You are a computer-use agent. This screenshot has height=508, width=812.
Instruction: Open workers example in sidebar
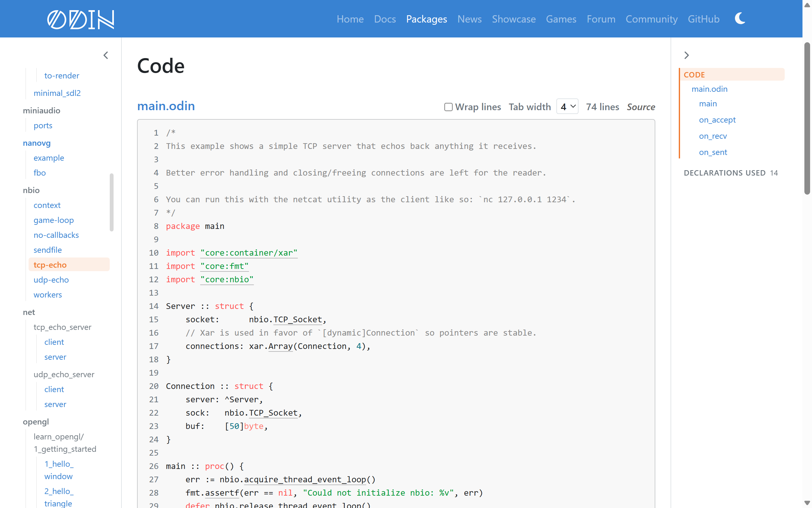(48, 295)
